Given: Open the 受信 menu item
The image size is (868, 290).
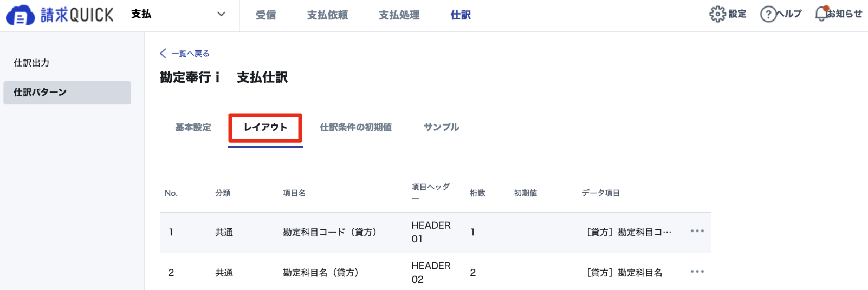Looking at the screenshot, I should [x=265, y=15].
